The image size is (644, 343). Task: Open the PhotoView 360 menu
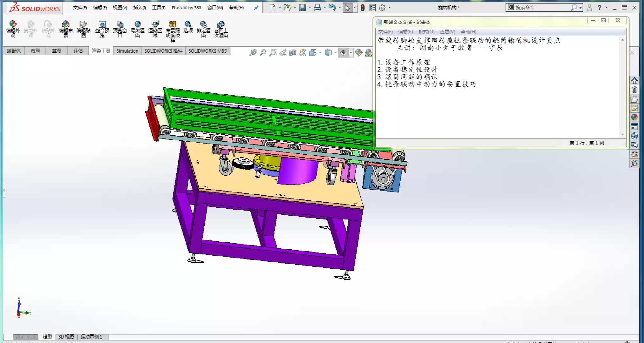tap(186, 8)
